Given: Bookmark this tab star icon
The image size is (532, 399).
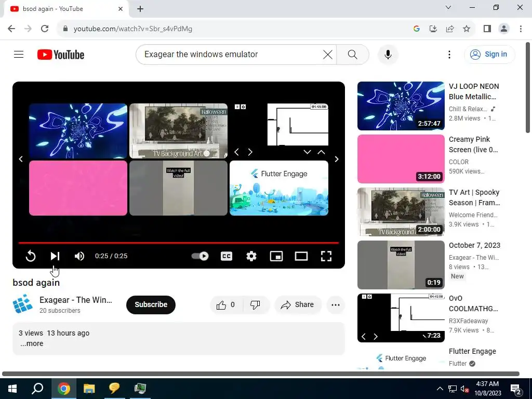Looking at the screenshot, I should point(467,29).
